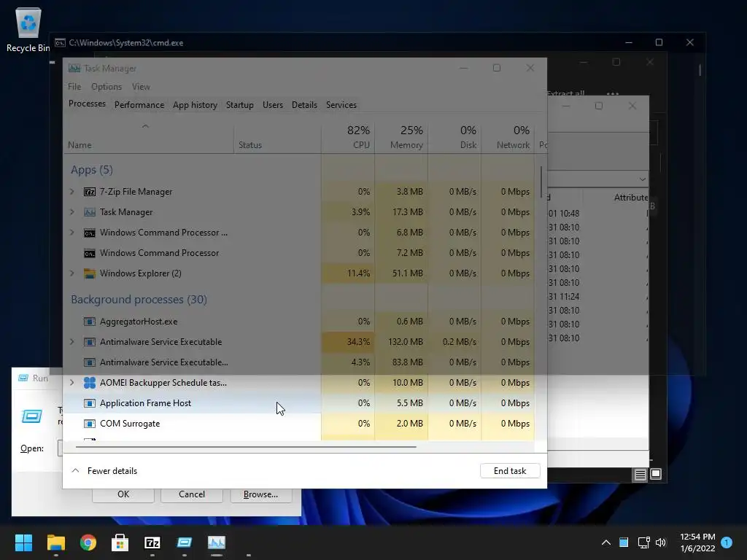Click the Task Manager title bar icon
This screenshot has width=747, height=560.
tap(74, 68)
